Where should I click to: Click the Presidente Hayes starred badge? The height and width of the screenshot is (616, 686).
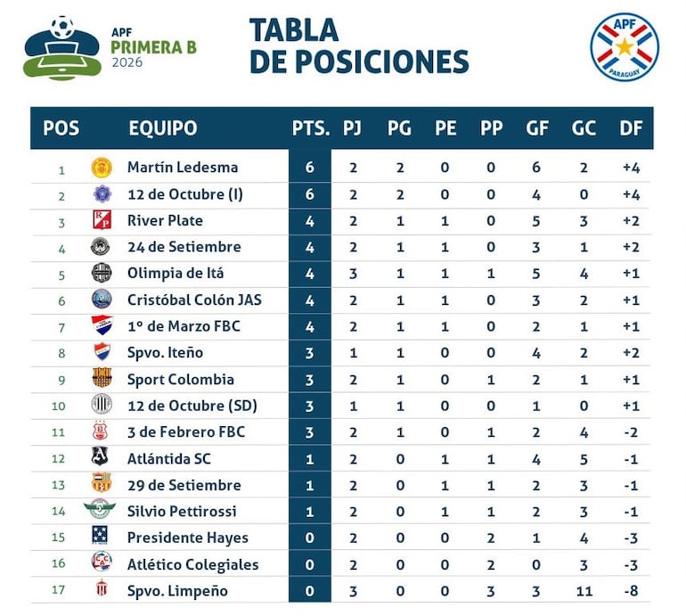point(102,537)
